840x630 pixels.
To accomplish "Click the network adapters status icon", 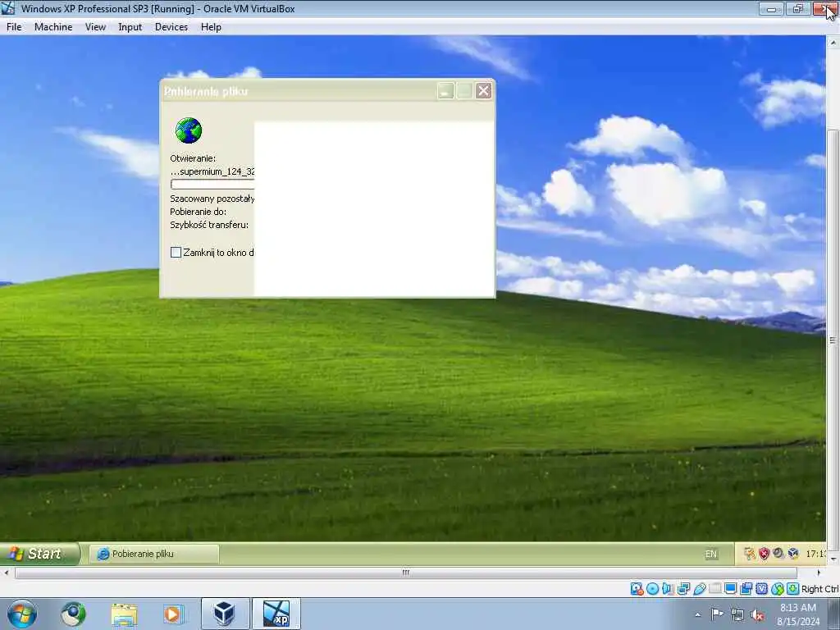I will tap(683, 589).
